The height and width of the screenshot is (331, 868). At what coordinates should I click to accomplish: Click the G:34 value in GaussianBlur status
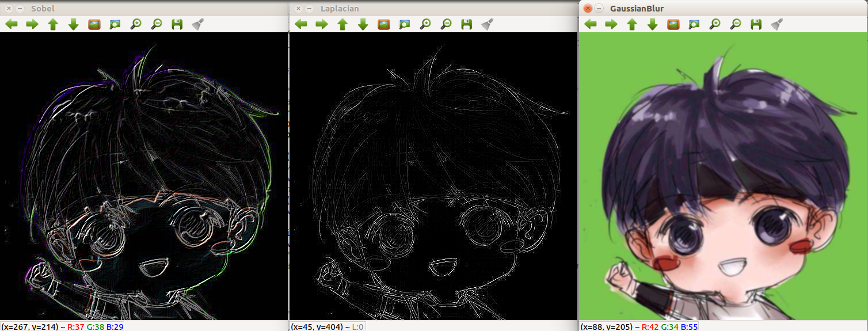[x=670, y=327]
